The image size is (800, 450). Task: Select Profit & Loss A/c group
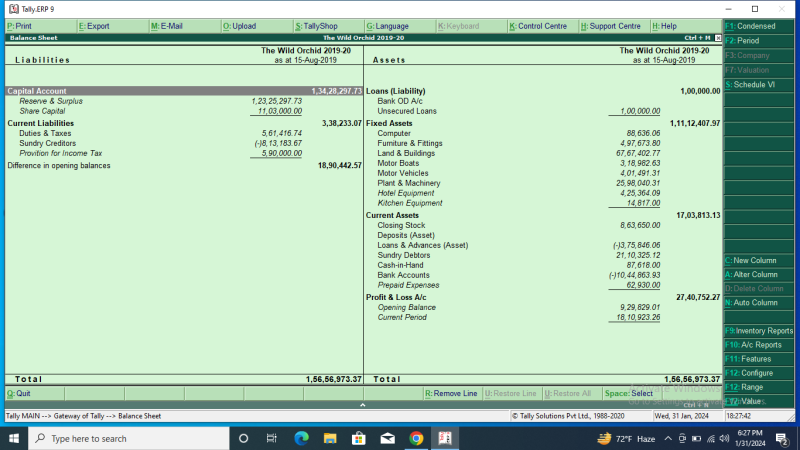click(396, 297)
